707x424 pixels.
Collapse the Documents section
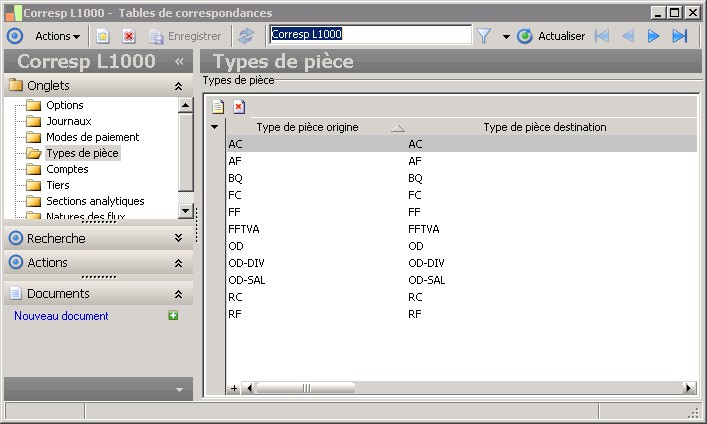pos(179,294)
